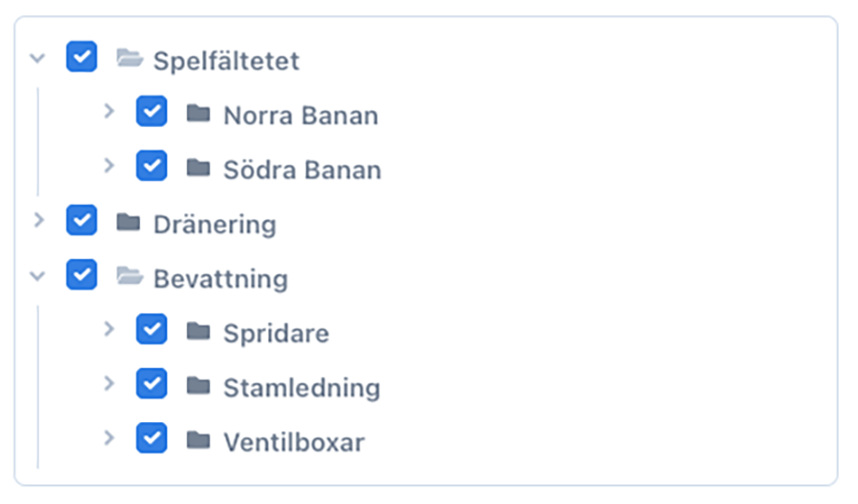Collapse the Spelfältetet tree node
The image size is (858, 504).
pyautogui.click(x=38, y=58)
